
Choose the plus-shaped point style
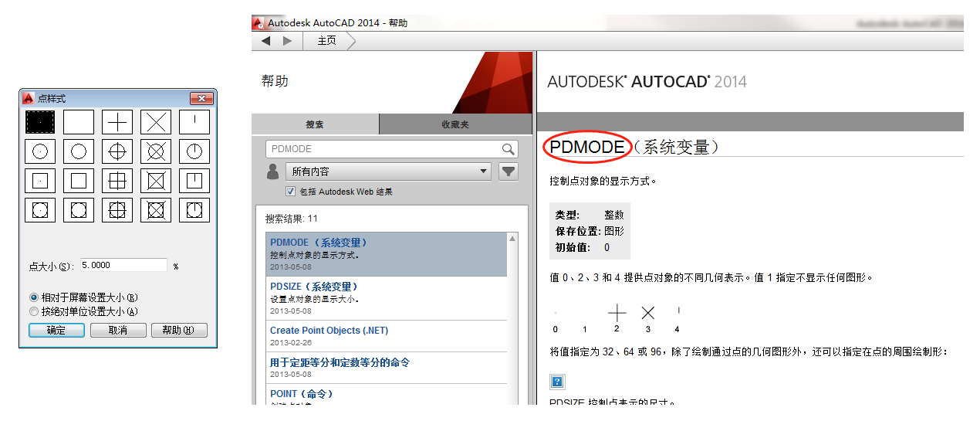click(x=117, y=122)
